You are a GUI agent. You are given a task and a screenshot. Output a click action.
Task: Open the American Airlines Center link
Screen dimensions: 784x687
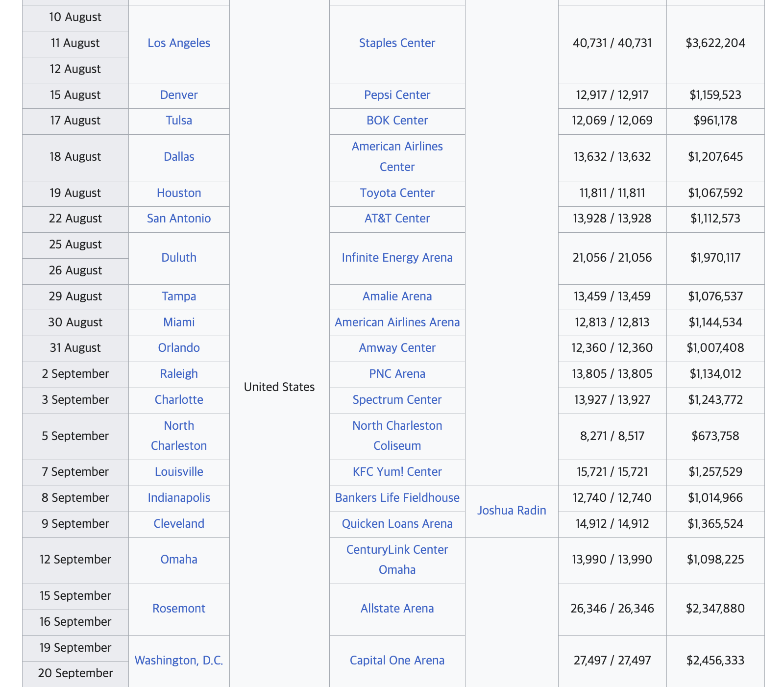point(397,157)
